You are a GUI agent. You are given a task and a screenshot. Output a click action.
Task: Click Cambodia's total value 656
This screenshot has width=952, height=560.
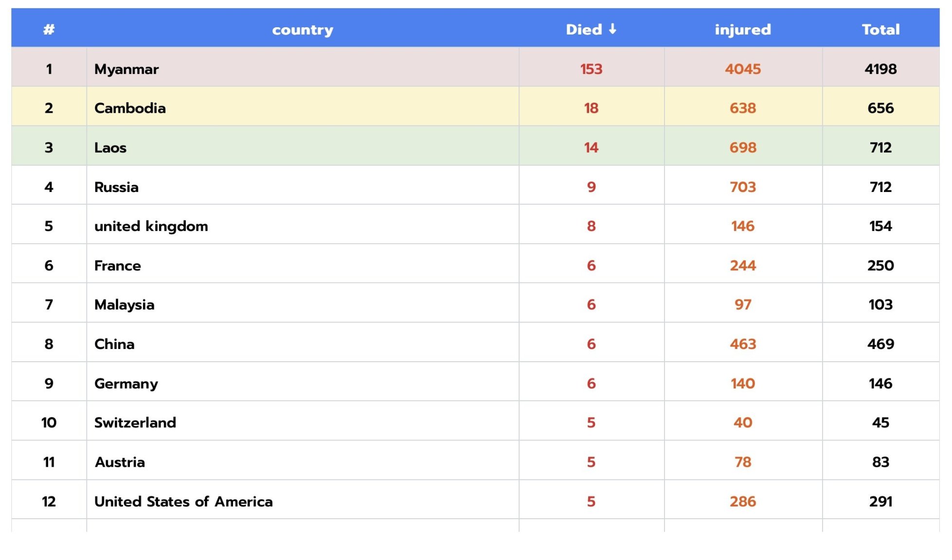coord(880,108)
